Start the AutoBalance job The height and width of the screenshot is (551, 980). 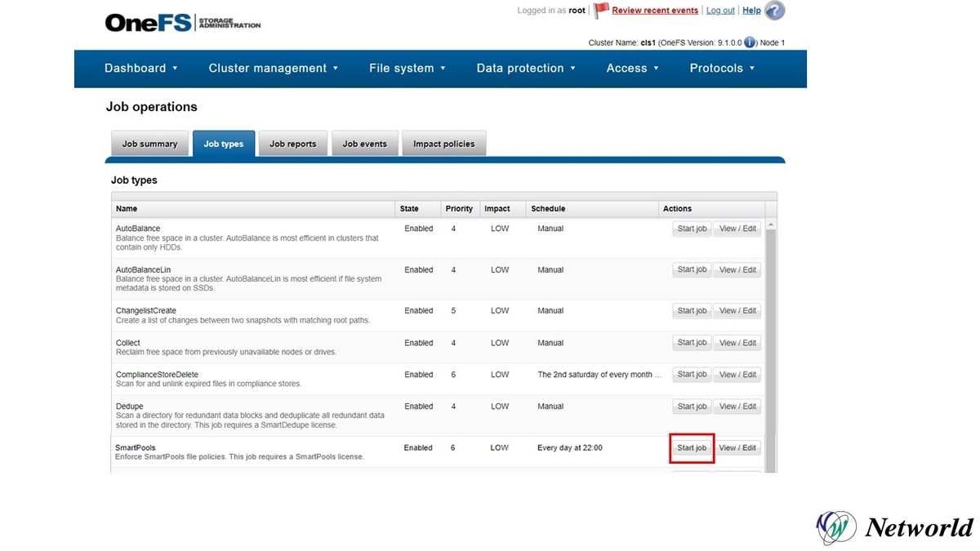pyautogui.click(x=692, y=229)
